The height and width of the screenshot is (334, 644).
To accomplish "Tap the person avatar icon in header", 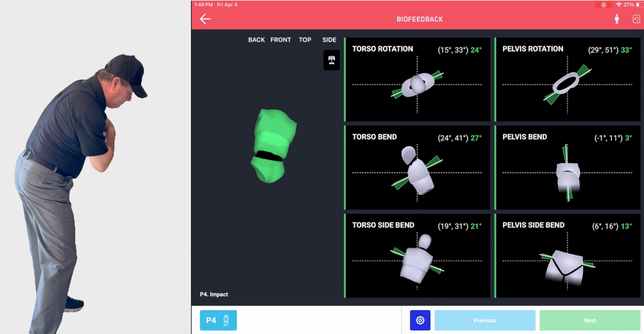I will pyautogui.click(x=617, y=19).
